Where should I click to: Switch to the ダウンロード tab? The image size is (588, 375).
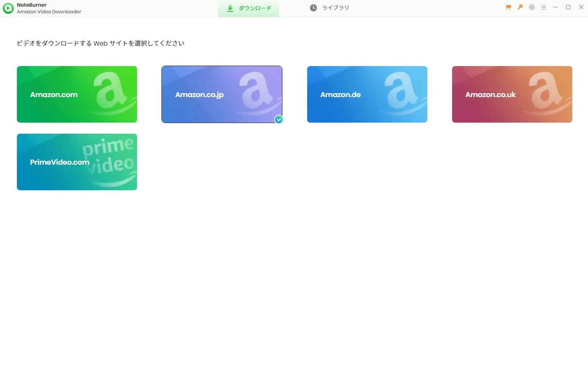[249, 8]
